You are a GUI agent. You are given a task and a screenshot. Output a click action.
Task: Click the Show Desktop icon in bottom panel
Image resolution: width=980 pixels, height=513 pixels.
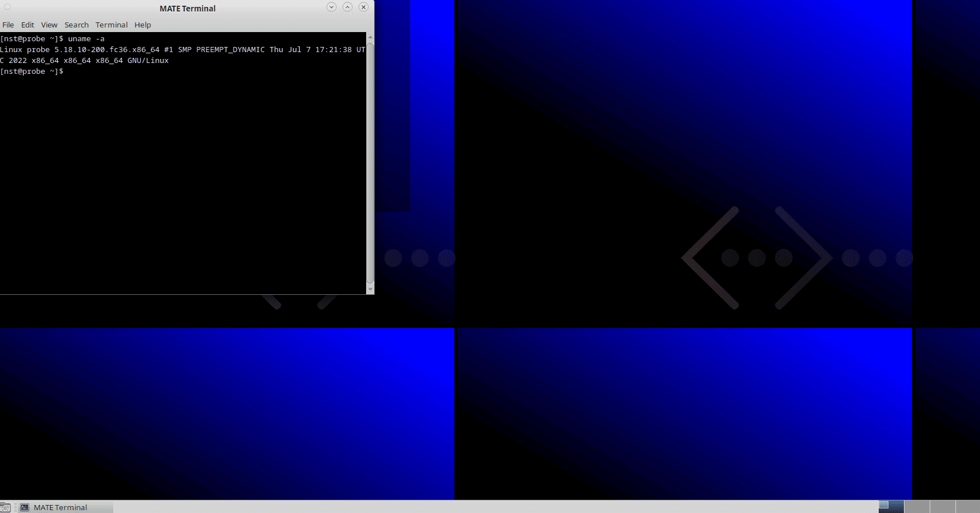[5, 507]
